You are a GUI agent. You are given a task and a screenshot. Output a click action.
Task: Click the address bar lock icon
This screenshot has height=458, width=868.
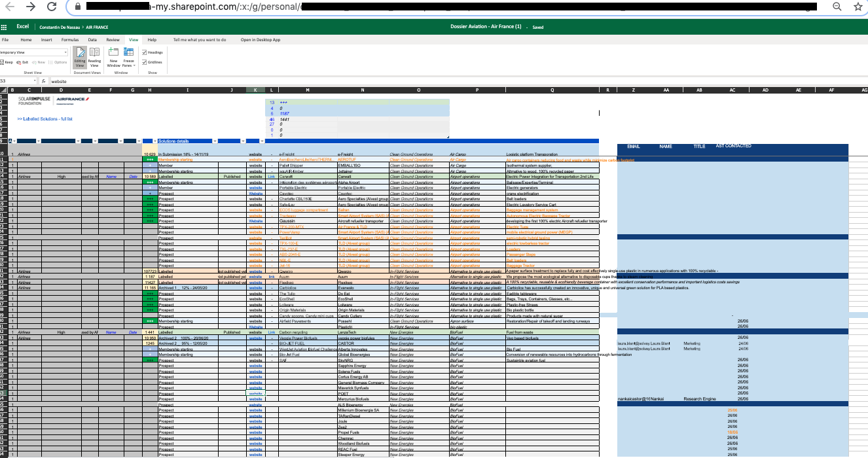[78, 7]
